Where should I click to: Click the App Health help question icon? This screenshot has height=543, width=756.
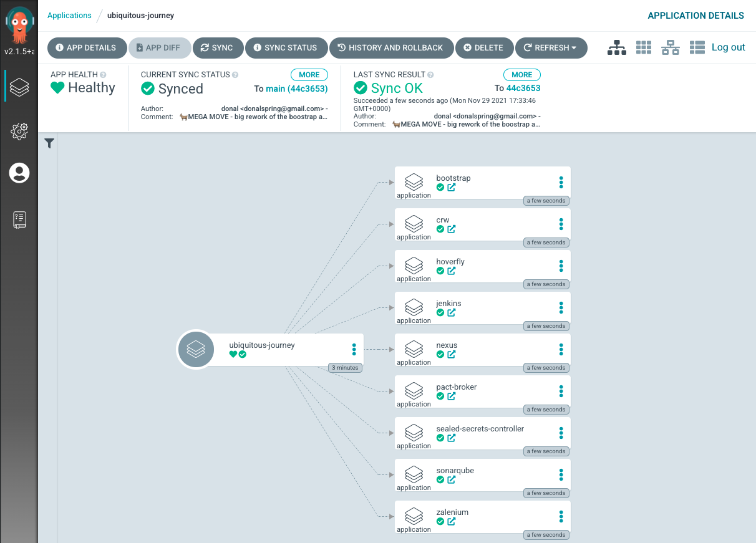103,75
